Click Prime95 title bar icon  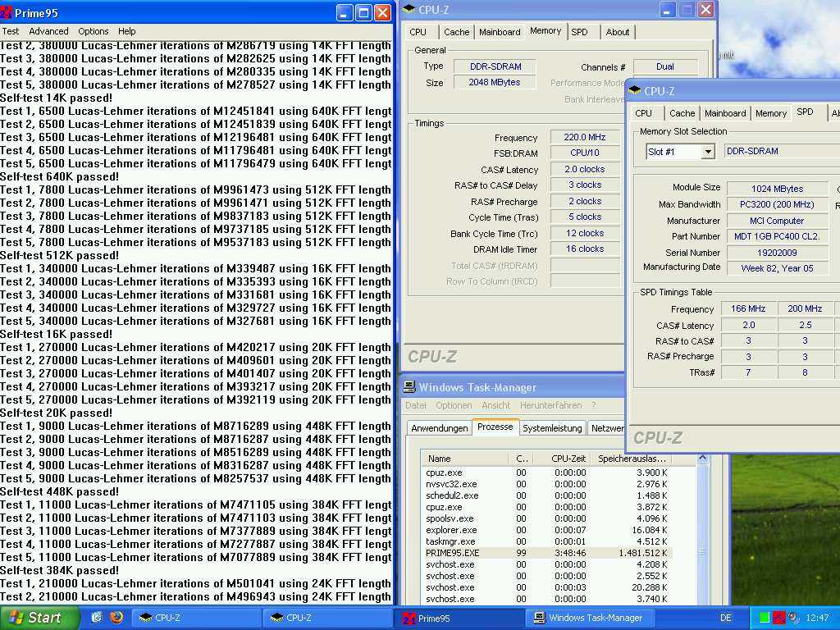coord(7,12)
